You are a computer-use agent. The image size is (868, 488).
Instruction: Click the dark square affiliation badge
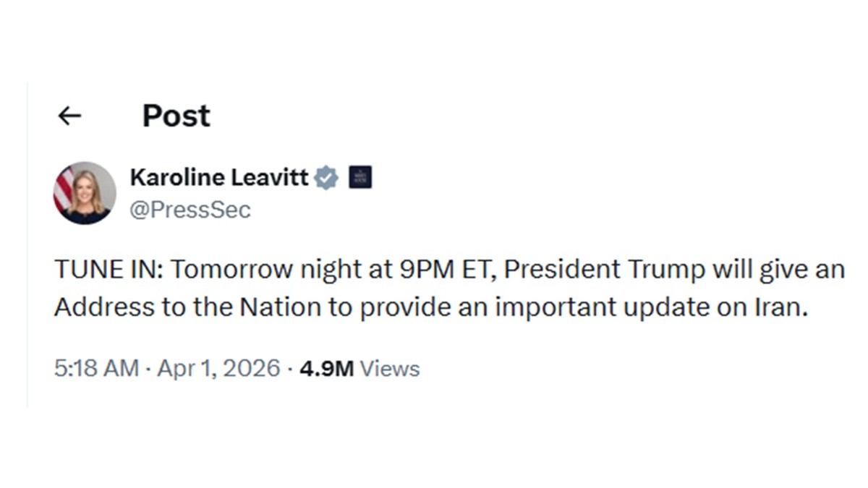(360, 177)
